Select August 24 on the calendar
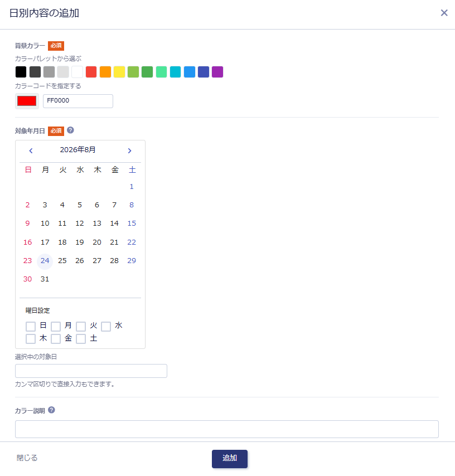The width and height of the screenshot is (455, 476). 45,261
